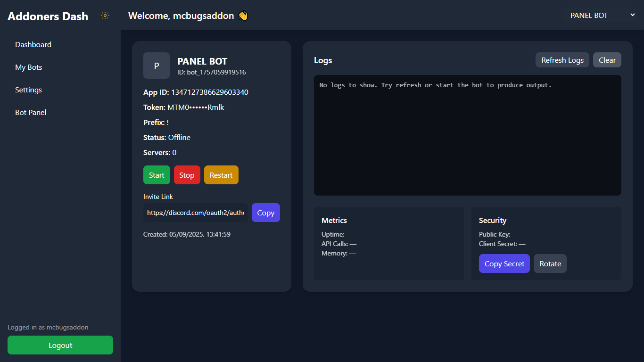
Task: Start the PANEL BOT
Action: pyautogui.click(x=157, y=175)
